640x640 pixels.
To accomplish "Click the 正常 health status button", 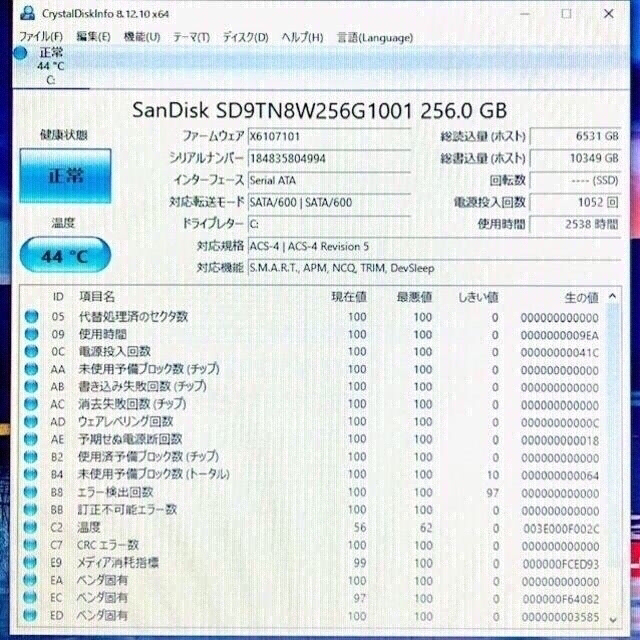I will [x=65, y=176].
